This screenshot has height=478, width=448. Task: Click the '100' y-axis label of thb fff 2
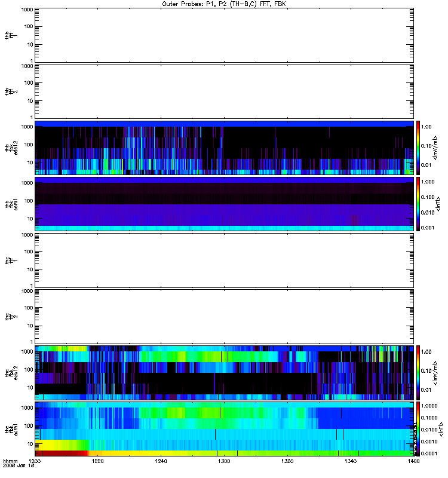[x=29, y=83]
